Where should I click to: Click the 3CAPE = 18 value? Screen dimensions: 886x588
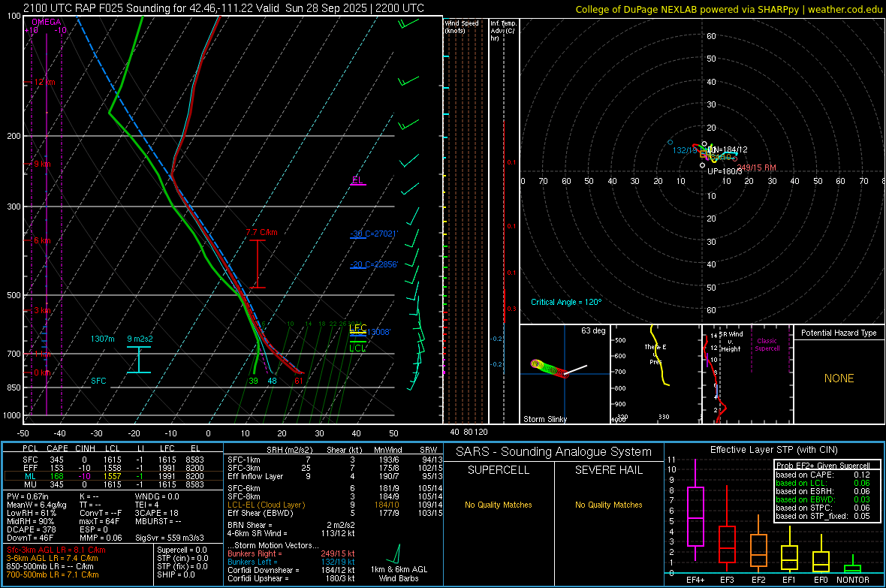[x=156, y=513]
